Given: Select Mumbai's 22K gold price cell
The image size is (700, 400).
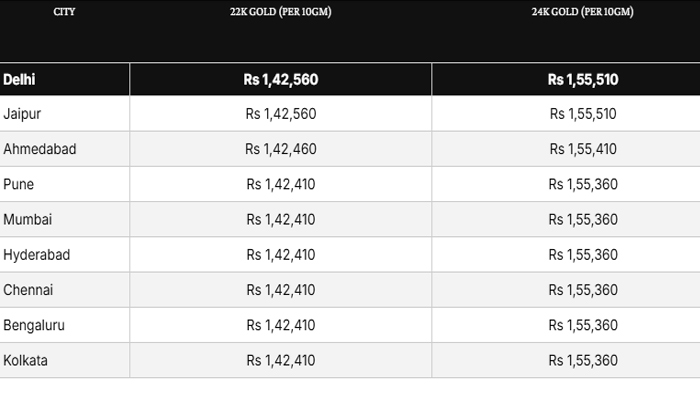Looking at the screenshot, I should tap(281, 219).
